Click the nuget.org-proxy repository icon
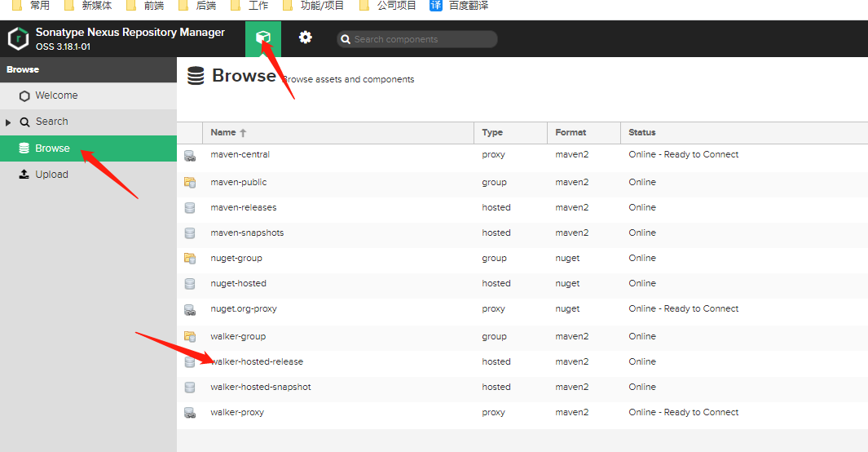The image size is (868, 452). [190, 310]
